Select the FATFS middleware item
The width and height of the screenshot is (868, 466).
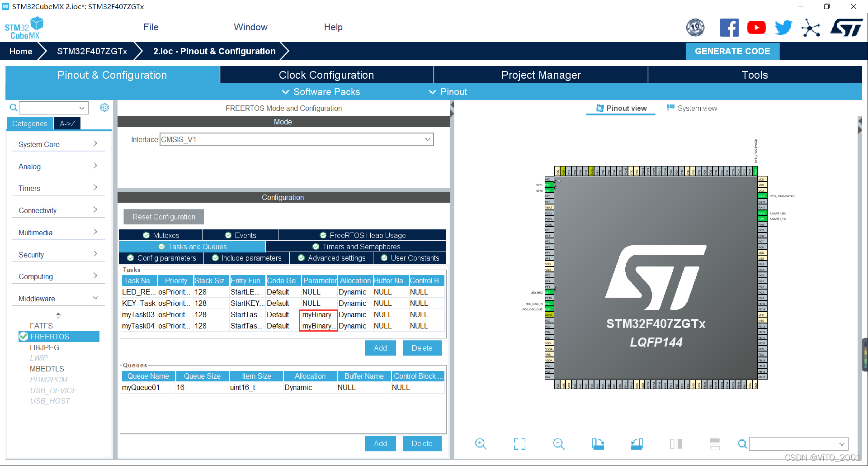pos(41,326)
